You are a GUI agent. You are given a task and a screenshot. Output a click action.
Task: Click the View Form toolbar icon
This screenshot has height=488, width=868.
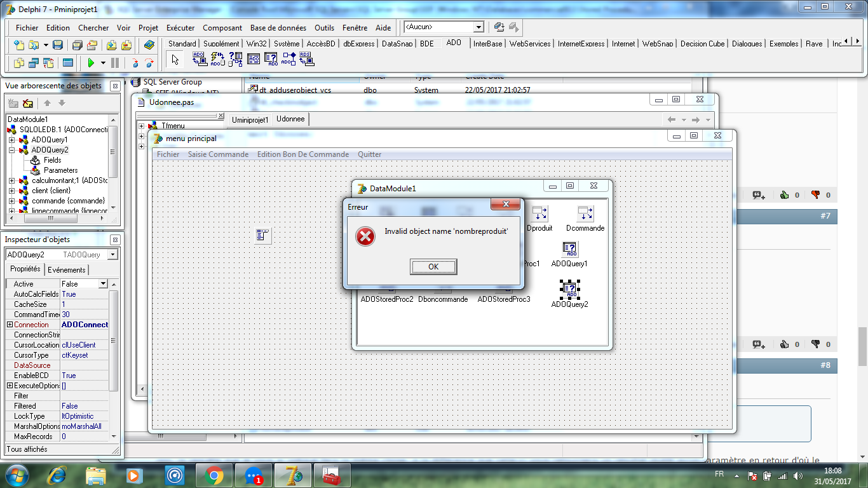coord(33,63)
